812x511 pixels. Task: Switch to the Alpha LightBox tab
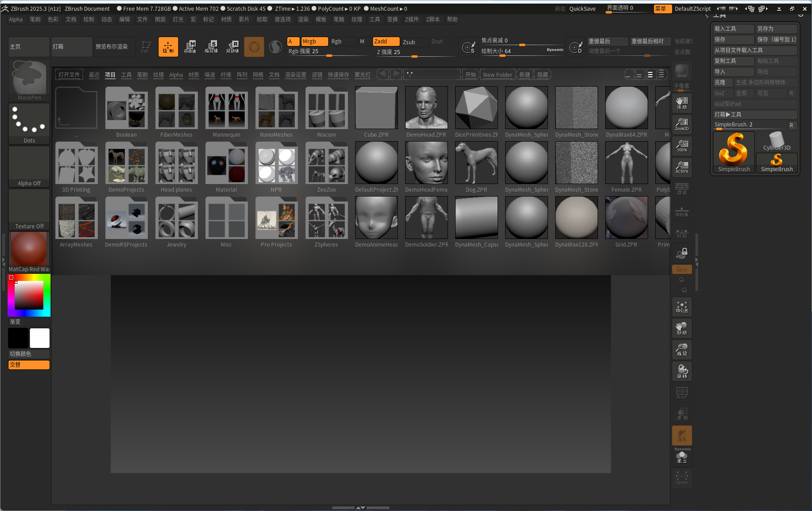pyautogui.click(x=176, y=75)
